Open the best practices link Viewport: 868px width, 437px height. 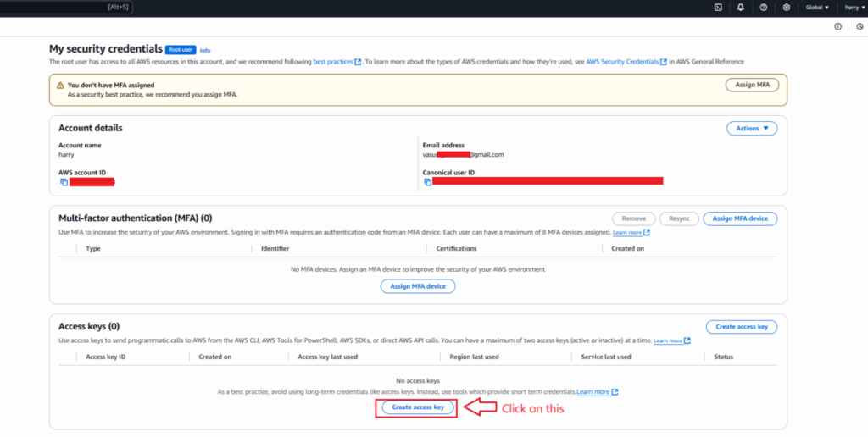point(332,62)
